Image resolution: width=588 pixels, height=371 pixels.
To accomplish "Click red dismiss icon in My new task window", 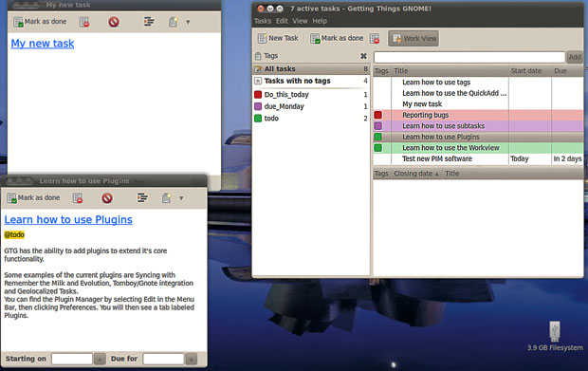I will [x=114, y=22].
